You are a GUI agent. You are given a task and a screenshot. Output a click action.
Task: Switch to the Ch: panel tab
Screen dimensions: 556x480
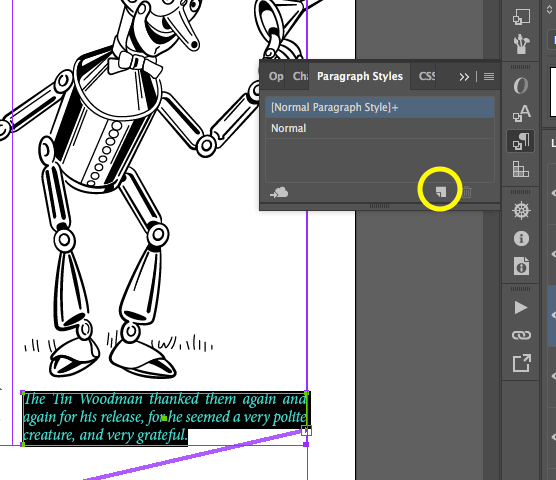click(x=300, y=76)
